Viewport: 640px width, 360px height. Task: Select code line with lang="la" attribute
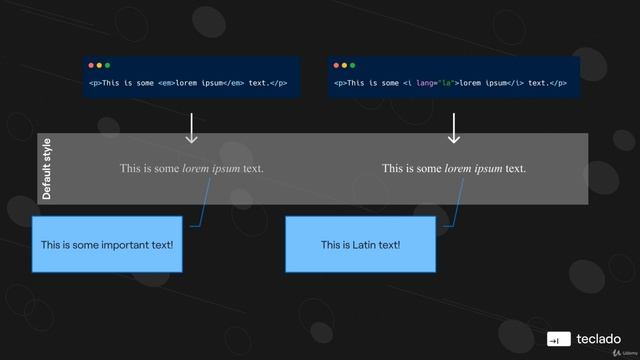[450, 83]
